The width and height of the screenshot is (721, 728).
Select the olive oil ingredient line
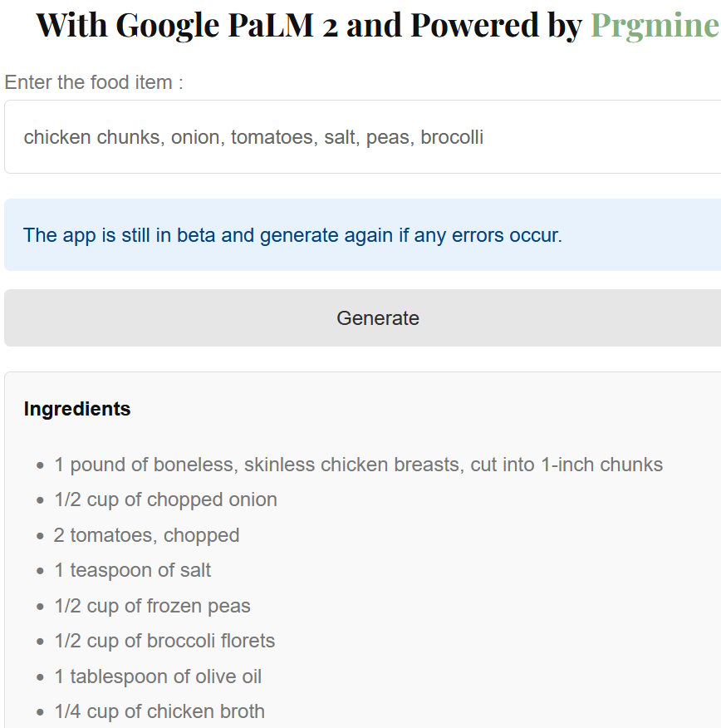(x=158, y=676)
